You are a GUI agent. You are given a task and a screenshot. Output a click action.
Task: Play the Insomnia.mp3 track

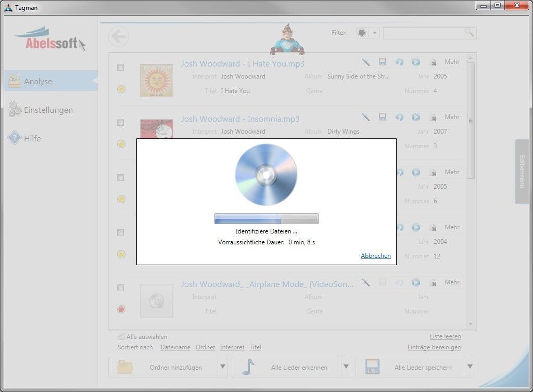[x=416, y=117]
